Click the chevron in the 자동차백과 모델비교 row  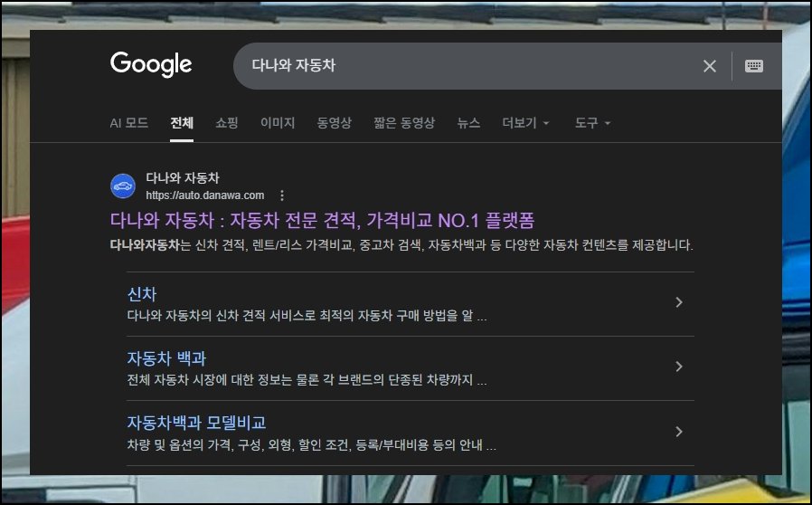[x=679, y=432]
